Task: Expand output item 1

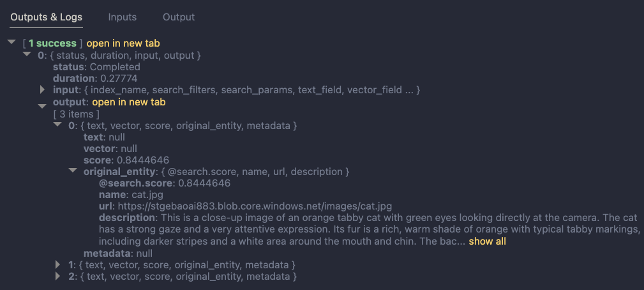Action: click(x=59, y=264)
